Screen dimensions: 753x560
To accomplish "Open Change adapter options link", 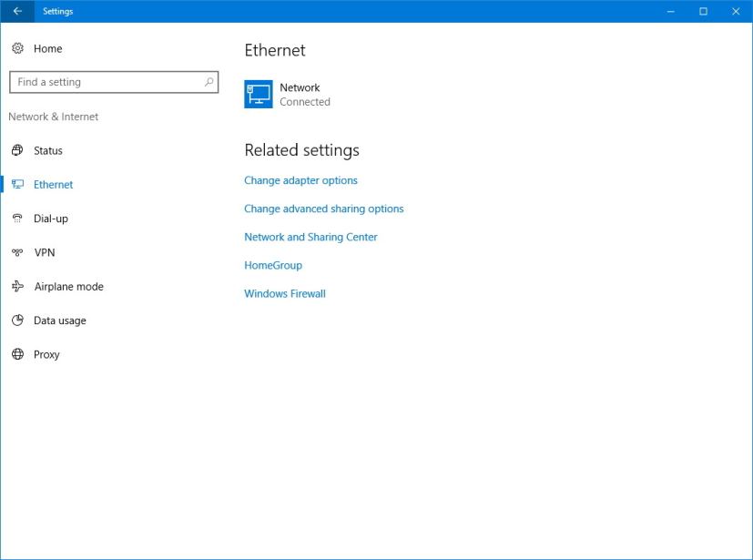I will point(300,180).
